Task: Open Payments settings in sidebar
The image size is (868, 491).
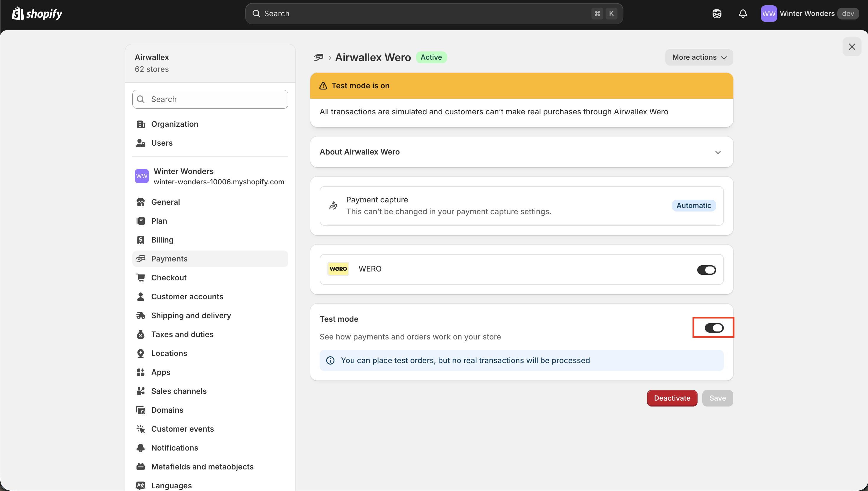Action: point(210,259)
